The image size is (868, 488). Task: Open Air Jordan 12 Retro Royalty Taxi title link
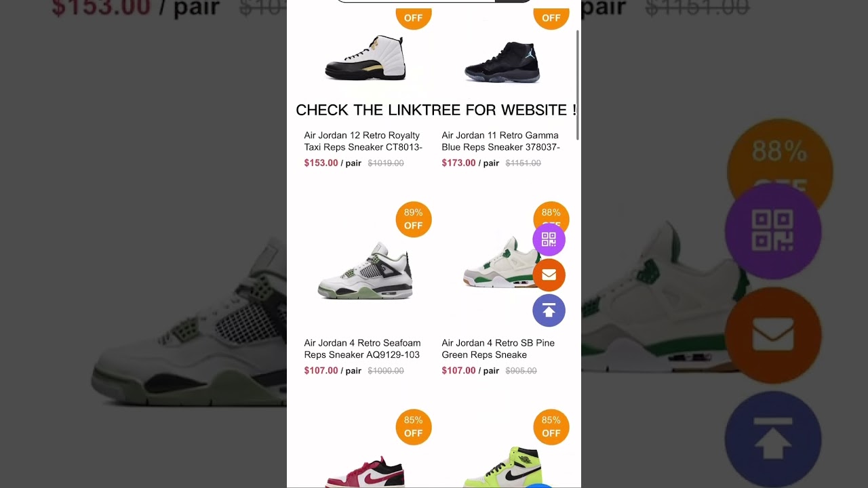click(x=363, y=141)
